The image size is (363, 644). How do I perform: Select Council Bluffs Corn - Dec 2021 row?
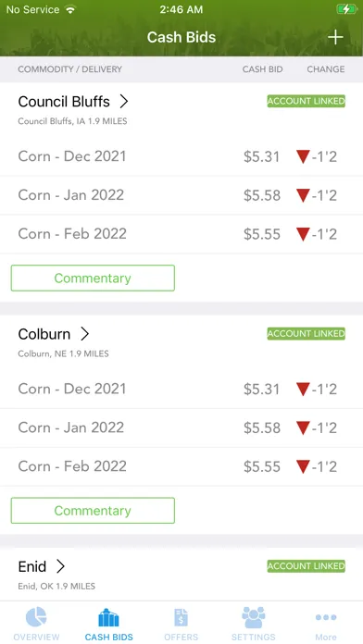click(x=181, y=156)
